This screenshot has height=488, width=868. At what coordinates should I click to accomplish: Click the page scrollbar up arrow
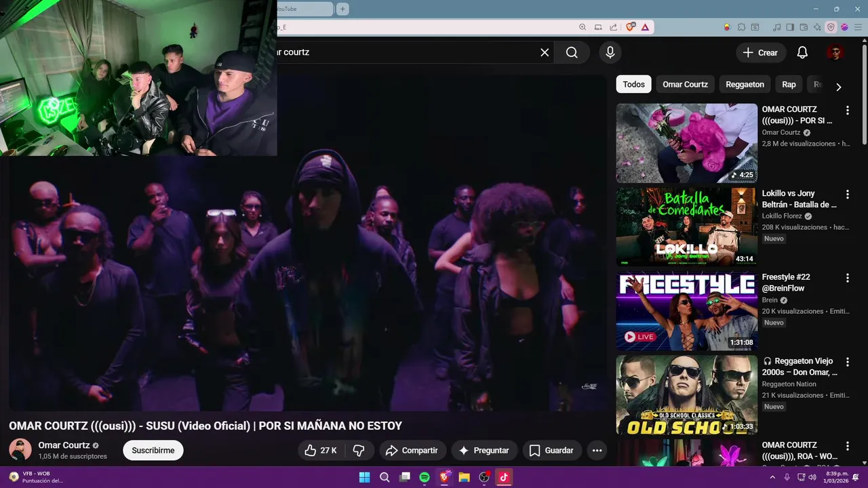864,41
